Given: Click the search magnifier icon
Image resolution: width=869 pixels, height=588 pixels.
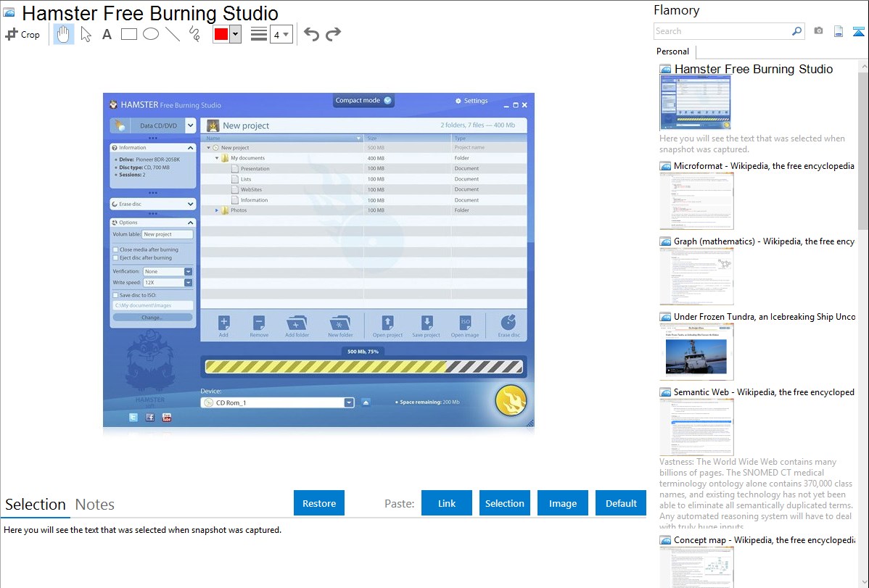Looking at the screenshot, I should point(797,31).
